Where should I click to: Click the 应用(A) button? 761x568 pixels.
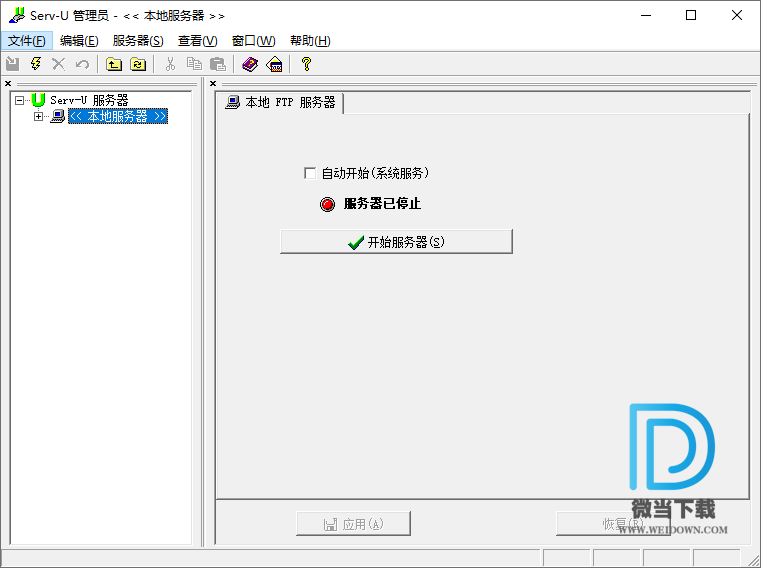[x=353, y=524]
